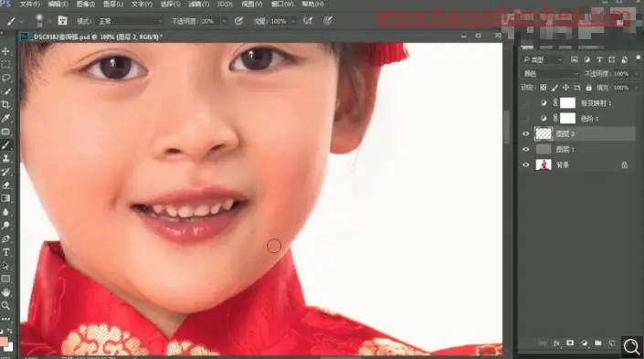Expand the layer fill 100% arrow
Screen dimensions: 644x359
637,88
